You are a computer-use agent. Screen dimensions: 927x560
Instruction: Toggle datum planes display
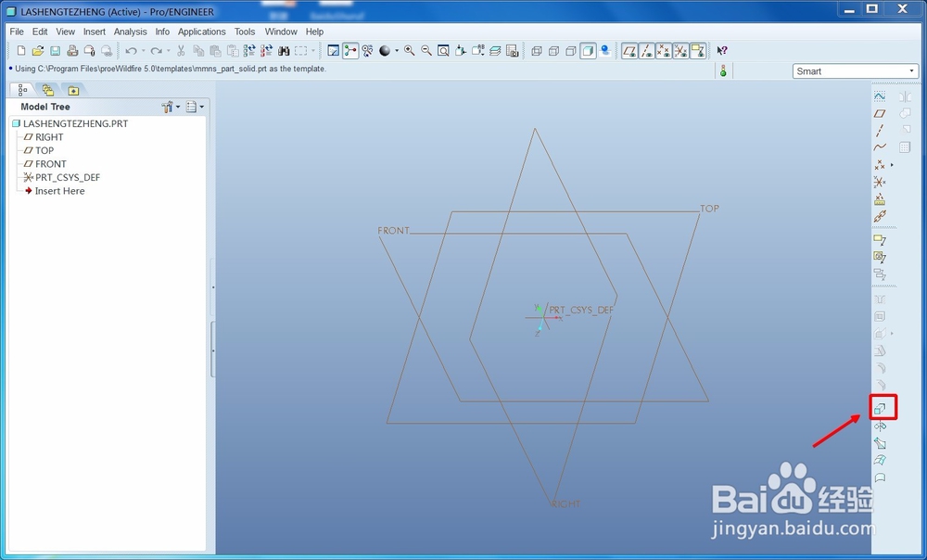click(x=629, y=51)
